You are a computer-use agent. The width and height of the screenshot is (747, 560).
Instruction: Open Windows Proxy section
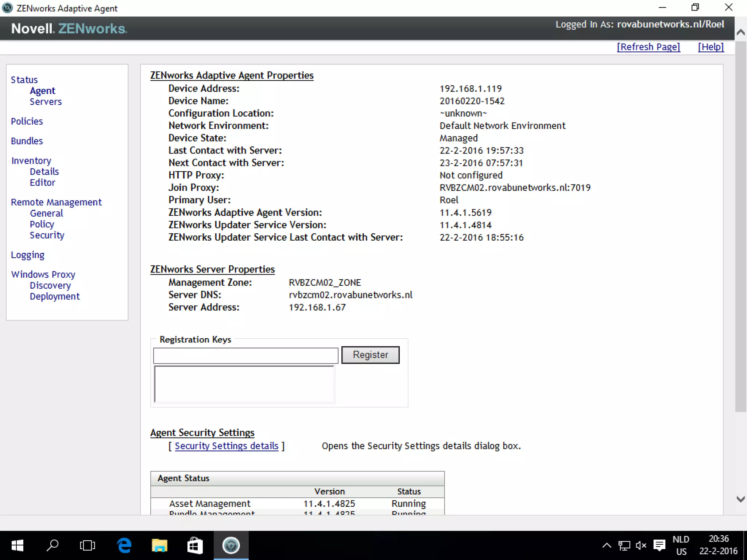click(x=43, y=275)
